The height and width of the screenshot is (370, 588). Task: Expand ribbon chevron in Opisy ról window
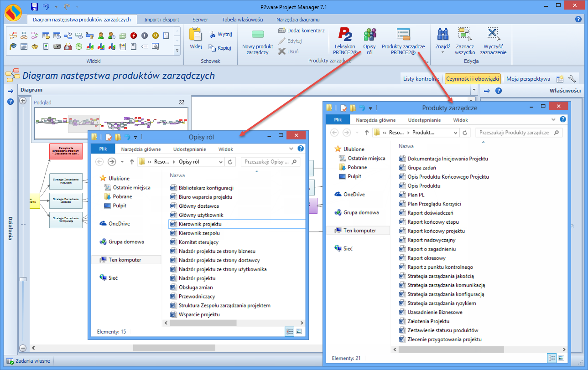tap(292, 149)
